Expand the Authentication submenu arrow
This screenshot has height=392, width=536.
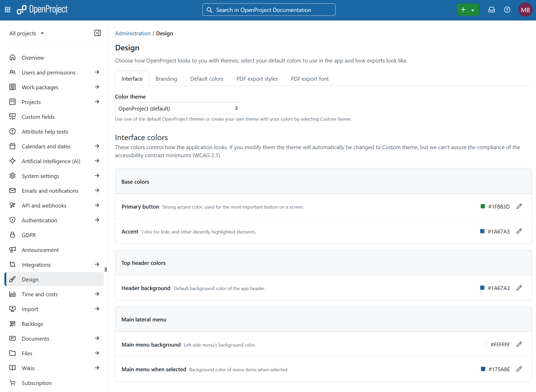[x=97, y=220]
